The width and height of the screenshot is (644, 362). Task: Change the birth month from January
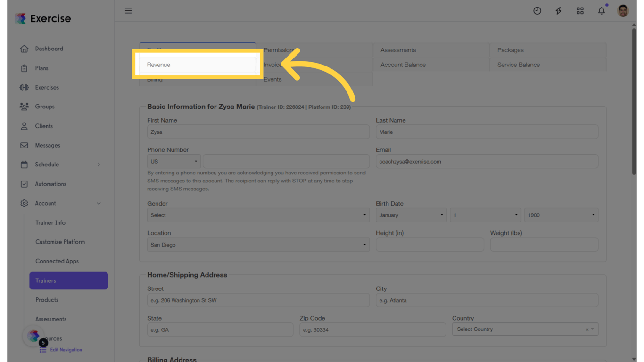coord(411,215)
